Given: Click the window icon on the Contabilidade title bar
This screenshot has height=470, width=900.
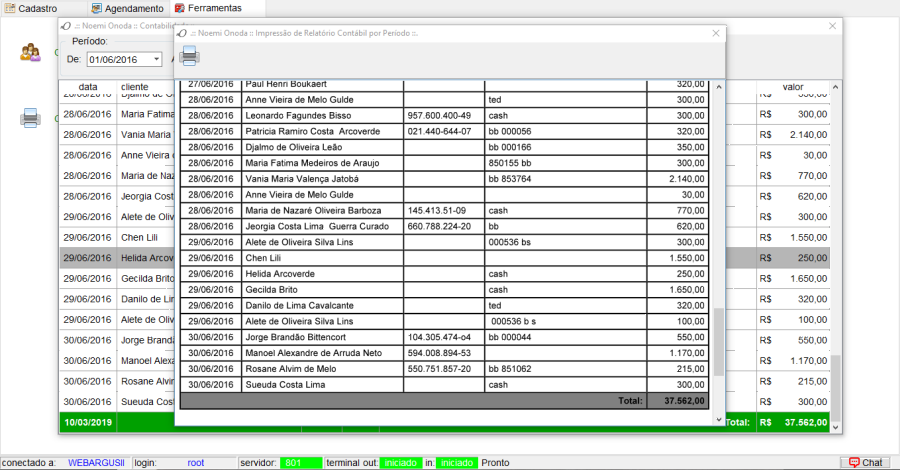Looking at the screenshot, I should pos(66,26).
